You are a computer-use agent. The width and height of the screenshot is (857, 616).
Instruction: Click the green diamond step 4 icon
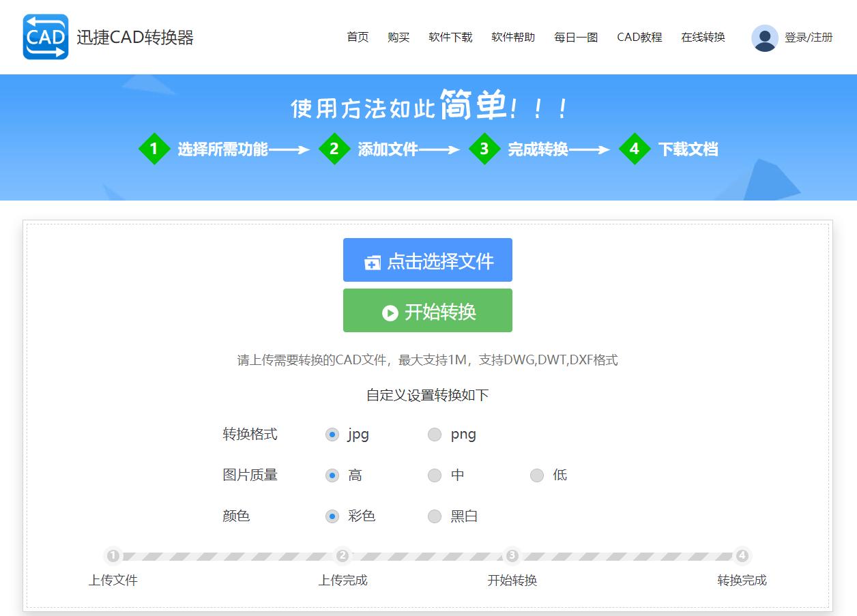pos(634,149)
